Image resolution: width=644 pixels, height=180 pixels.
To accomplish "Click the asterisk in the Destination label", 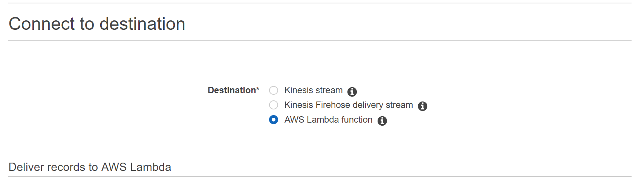I will 258,89.
